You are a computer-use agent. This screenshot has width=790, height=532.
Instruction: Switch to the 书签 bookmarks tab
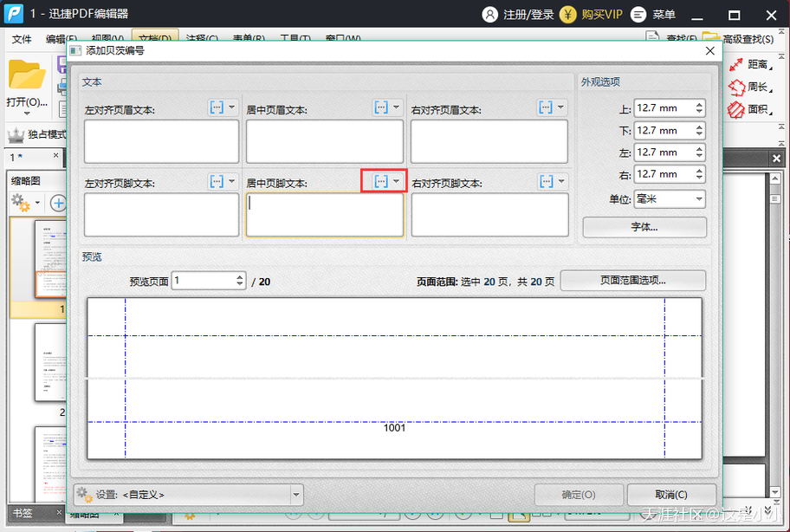pyautogui.click(x=23, y=513)
